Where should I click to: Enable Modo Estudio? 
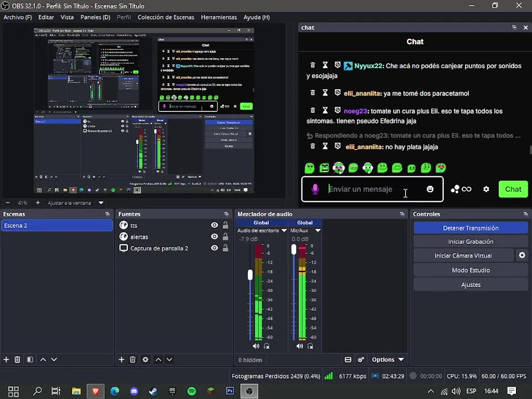470,270
